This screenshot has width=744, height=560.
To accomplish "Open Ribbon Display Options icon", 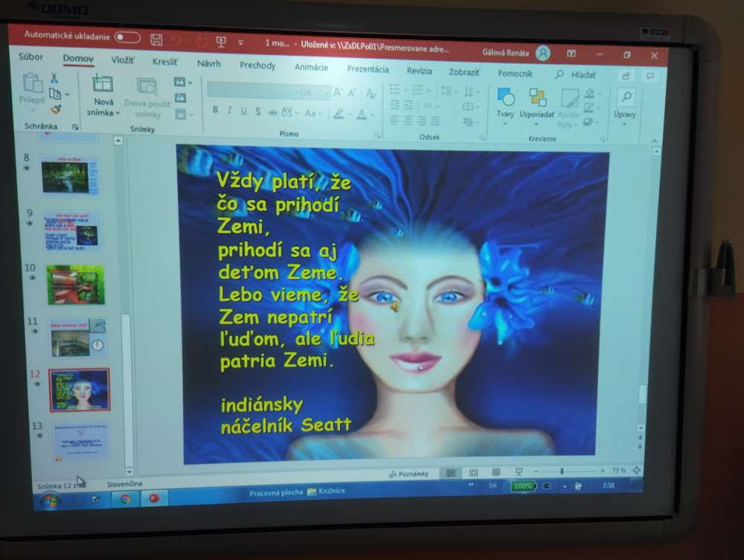I will (x=571, y=54).
